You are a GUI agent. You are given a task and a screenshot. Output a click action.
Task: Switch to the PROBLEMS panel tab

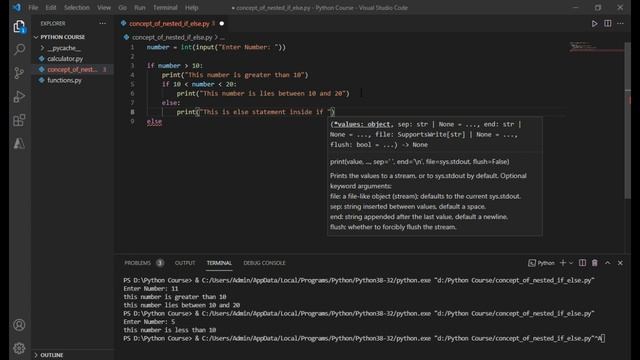point(138,263)
